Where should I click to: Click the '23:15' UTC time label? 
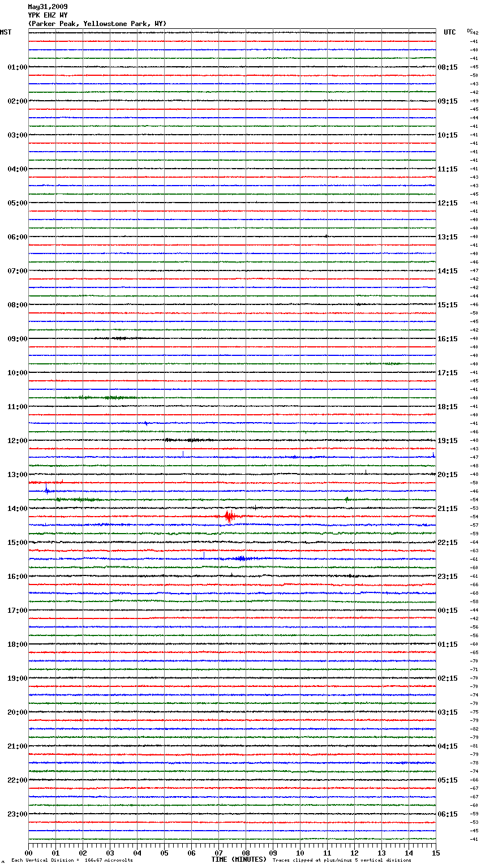tap(448, 577)
